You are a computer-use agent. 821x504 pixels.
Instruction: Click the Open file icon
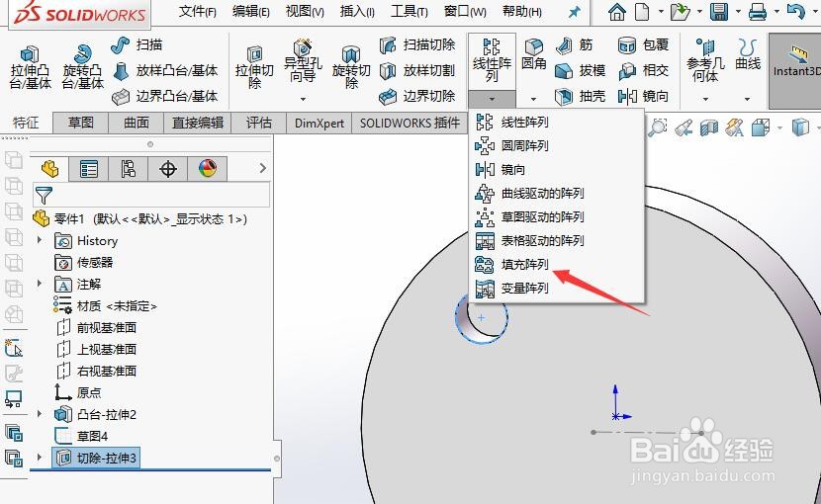[680, 12]
